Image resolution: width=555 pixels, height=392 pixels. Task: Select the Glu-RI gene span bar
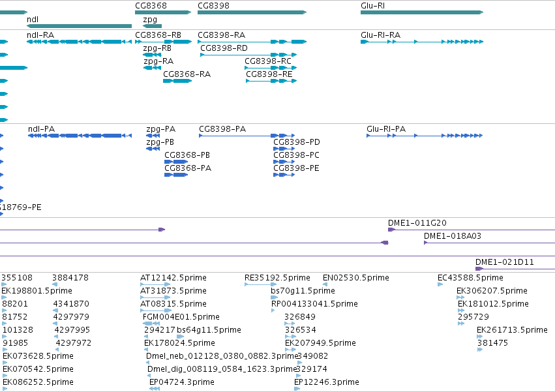tap(422, 12)
